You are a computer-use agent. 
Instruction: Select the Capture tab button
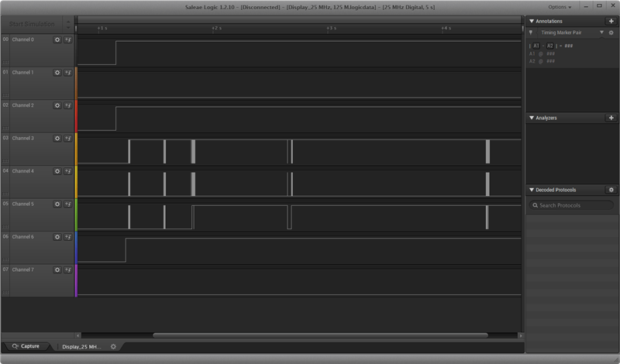[26, 346]
